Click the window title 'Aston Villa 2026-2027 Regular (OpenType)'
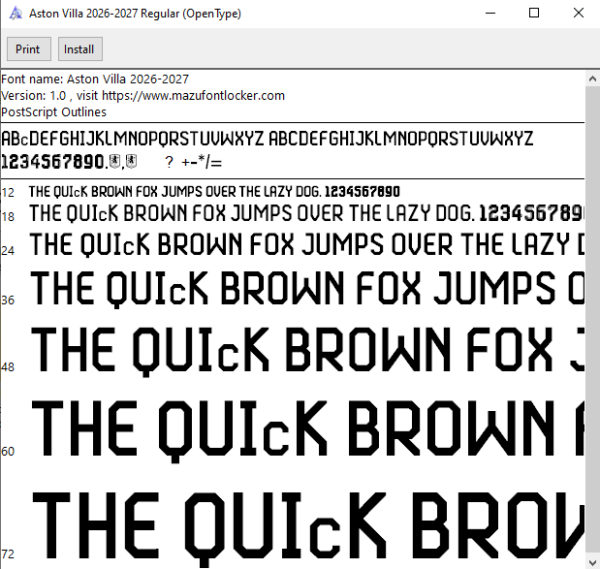Screen dimensions: 600x569 135,13
